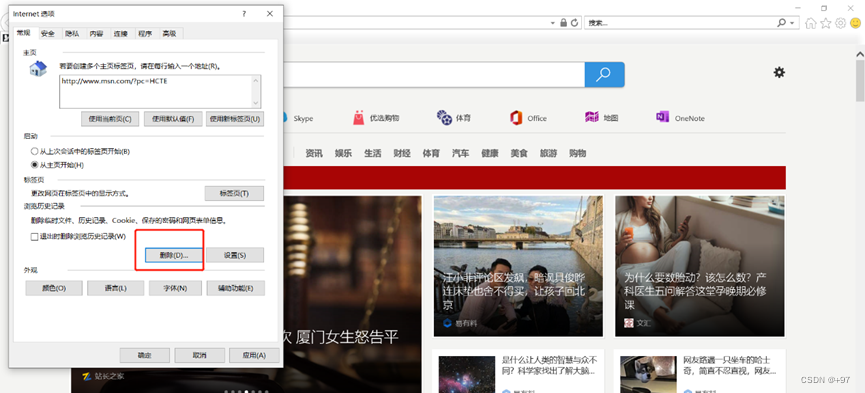This screenshot has width=865, height=393.
Task: Click the blue house home page icon
Action: click(38, 69)
